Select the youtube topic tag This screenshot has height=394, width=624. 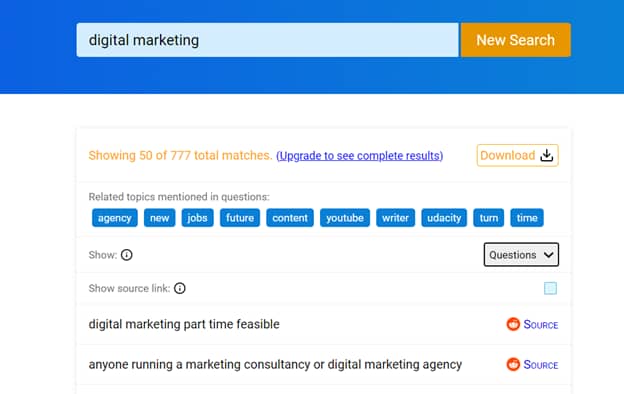pos(345,218)
